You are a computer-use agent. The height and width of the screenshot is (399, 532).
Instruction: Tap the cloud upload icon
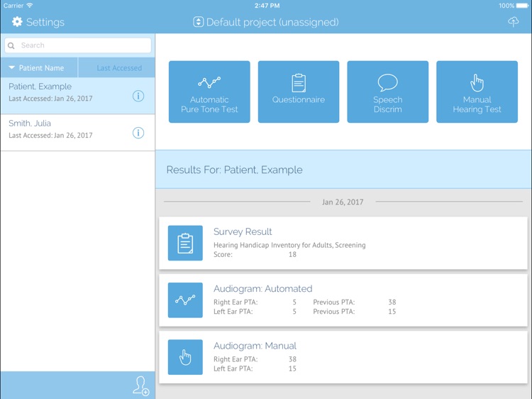point(513,22)
